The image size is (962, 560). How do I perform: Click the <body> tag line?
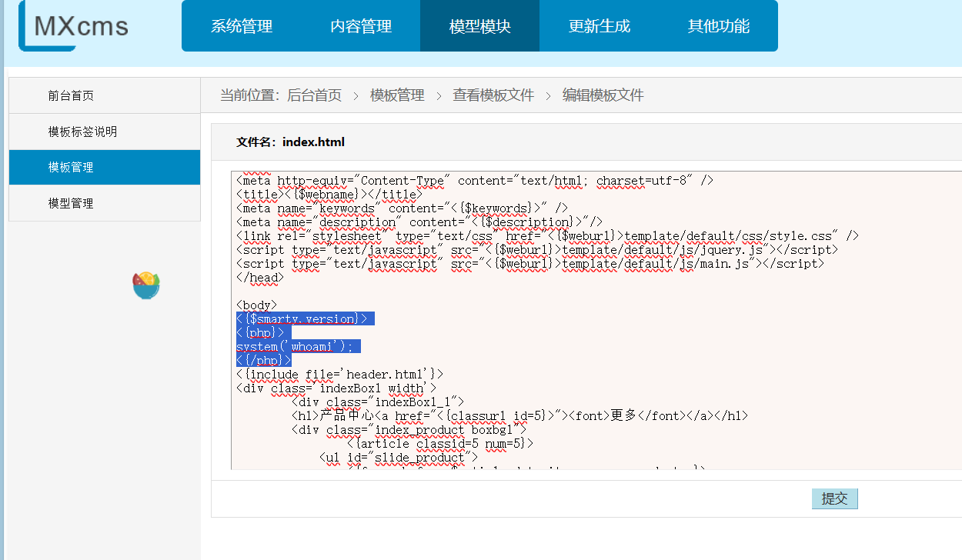coord(257,305)
